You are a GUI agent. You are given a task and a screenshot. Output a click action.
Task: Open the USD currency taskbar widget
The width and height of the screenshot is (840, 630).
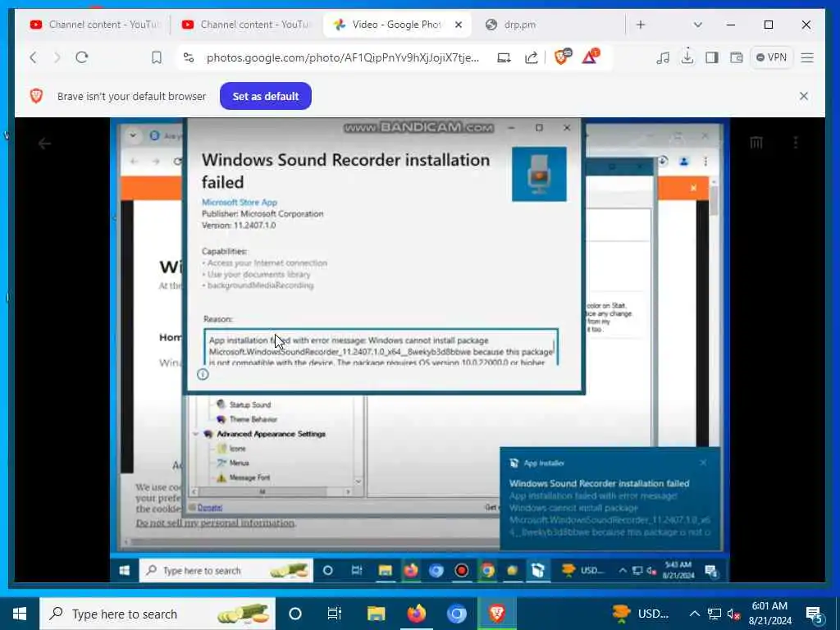tap(640, 614)
